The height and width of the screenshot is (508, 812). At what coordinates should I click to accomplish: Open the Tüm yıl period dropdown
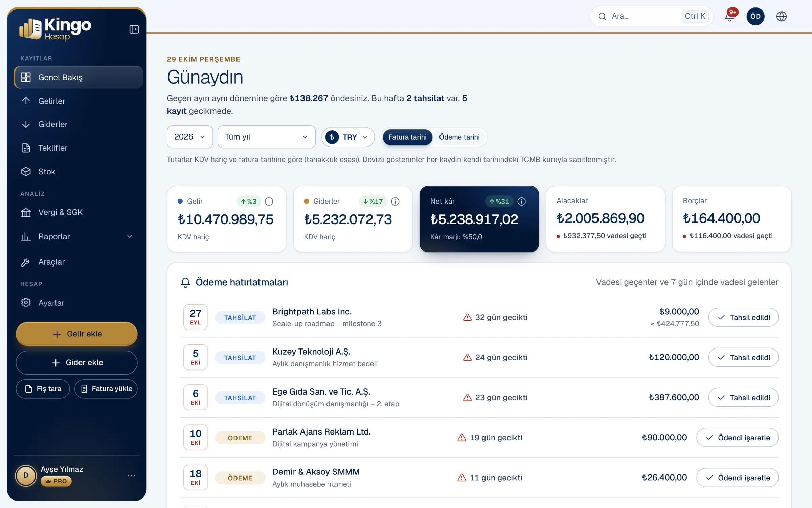tap(266, 137)
